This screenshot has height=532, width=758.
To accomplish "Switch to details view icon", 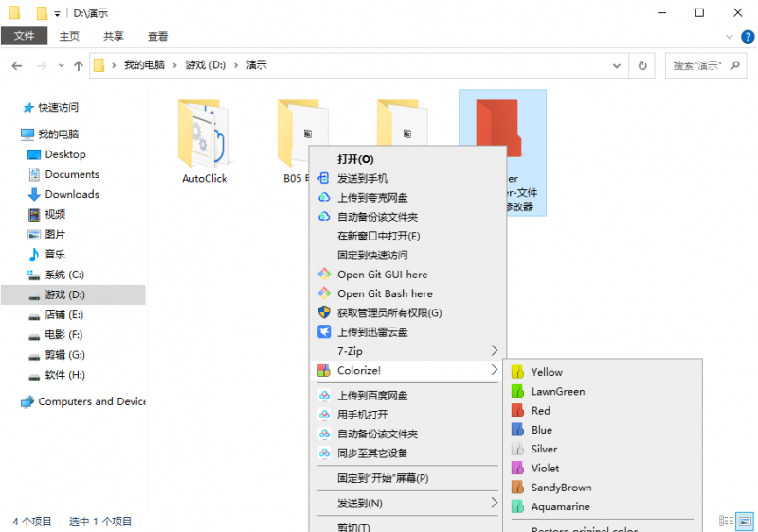I will (x=726, y=521).
